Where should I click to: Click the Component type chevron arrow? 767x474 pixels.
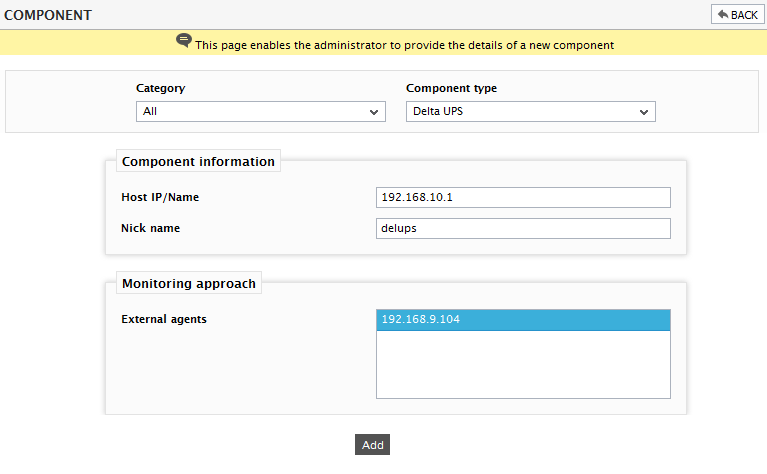click(x=644, y=112)
